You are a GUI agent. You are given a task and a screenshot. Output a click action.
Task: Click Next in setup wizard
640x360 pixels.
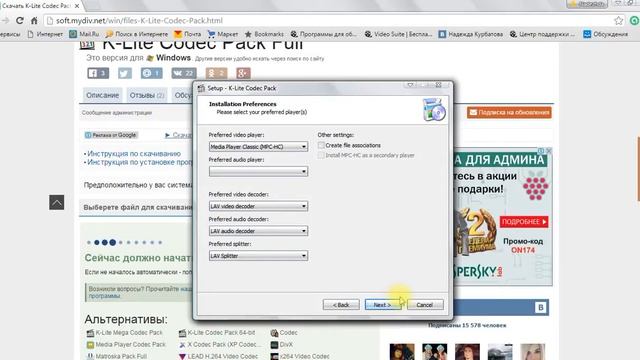(x=382, y=305)
